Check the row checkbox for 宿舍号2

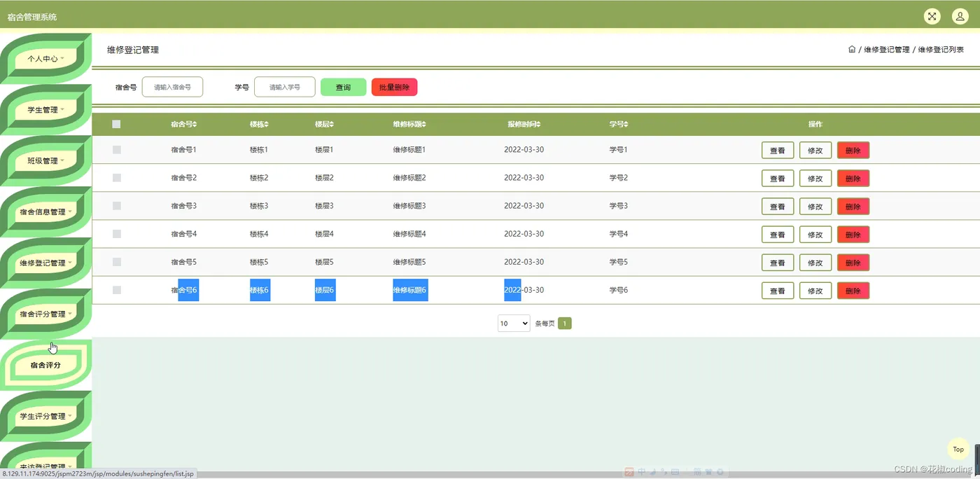point(116,178)
